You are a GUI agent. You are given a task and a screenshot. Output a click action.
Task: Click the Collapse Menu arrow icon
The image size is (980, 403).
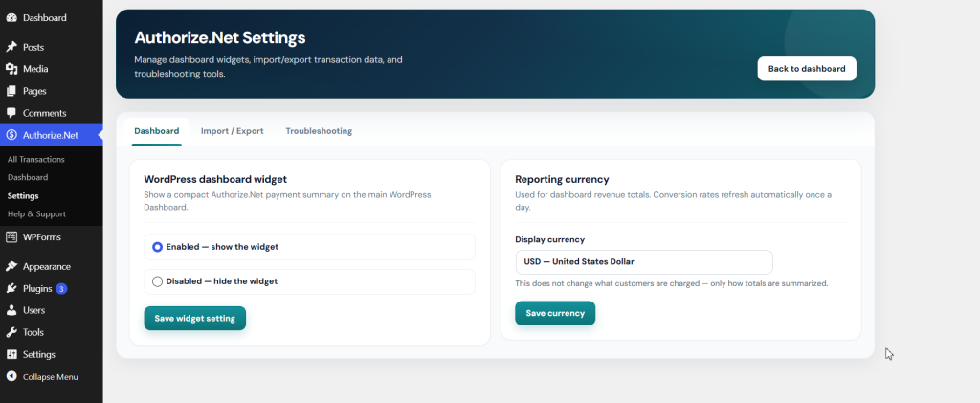coord(11,377)
